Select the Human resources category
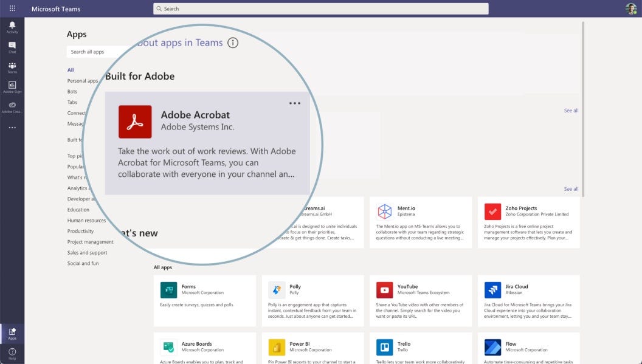 click(x=86, y=220)
